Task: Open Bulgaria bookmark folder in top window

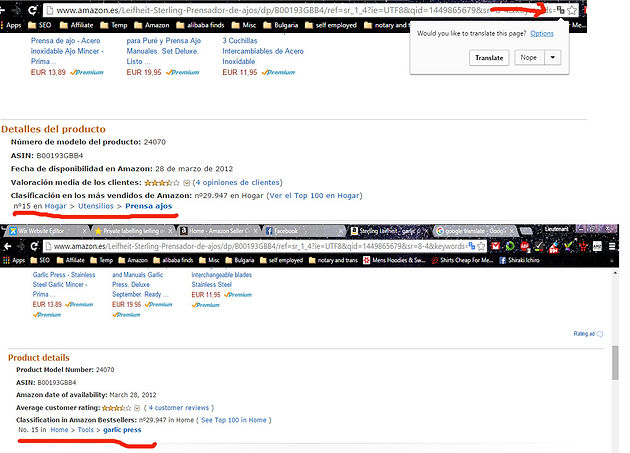Action: (x=281, y=25)
